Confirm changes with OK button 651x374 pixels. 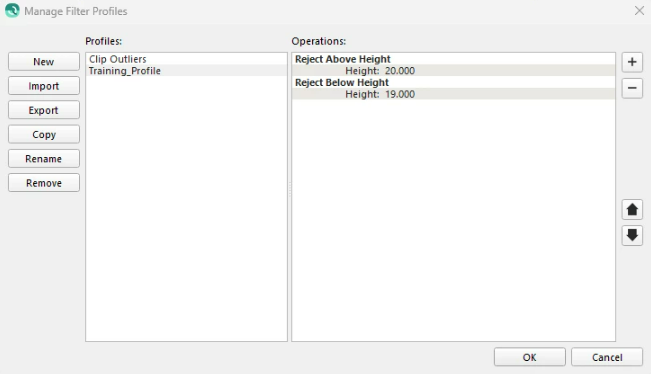click(x=529, y=357)
